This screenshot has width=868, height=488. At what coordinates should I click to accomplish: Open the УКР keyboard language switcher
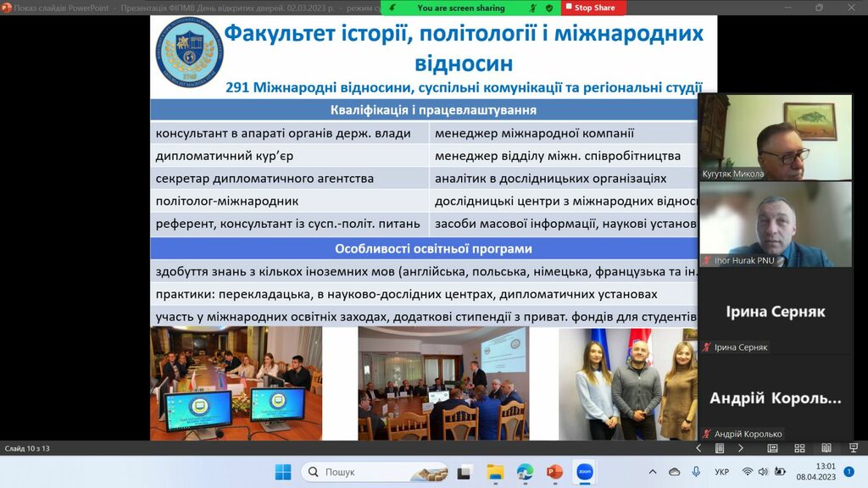(x=721, y=472)
